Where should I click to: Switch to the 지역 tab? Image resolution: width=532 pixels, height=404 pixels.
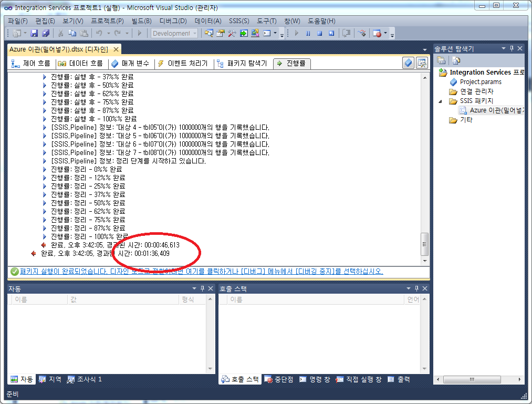tap(50, 379)
